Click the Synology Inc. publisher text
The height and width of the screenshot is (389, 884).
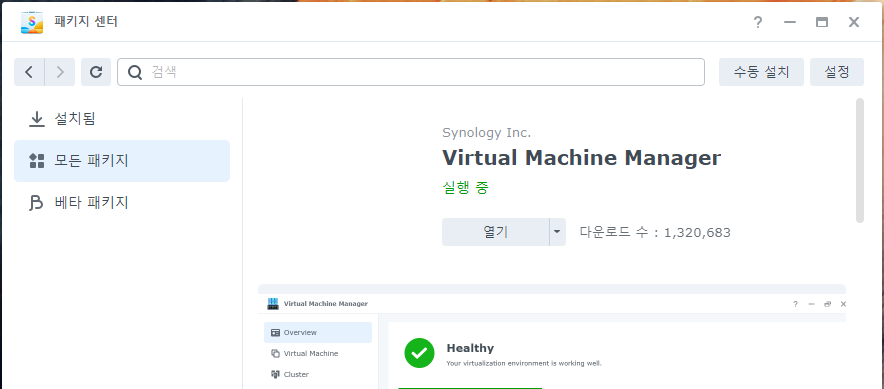tap(487, 133)
